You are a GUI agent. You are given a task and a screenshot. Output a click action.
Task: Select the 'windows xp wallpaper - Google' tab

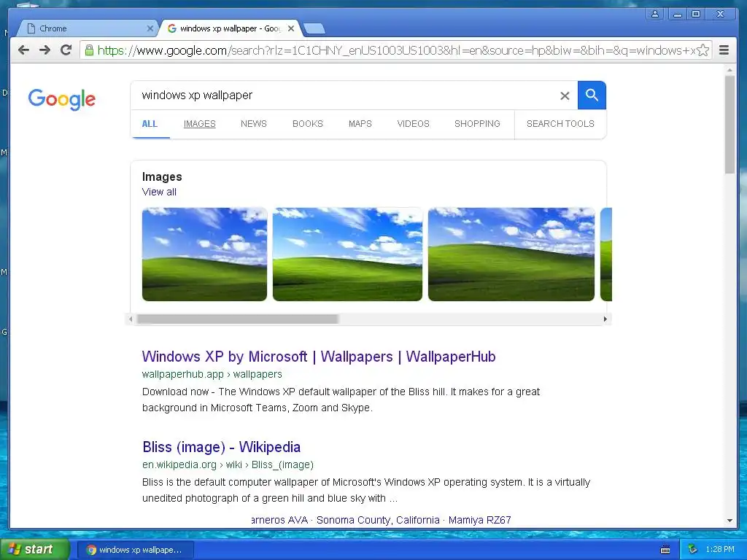pos(231,28)
